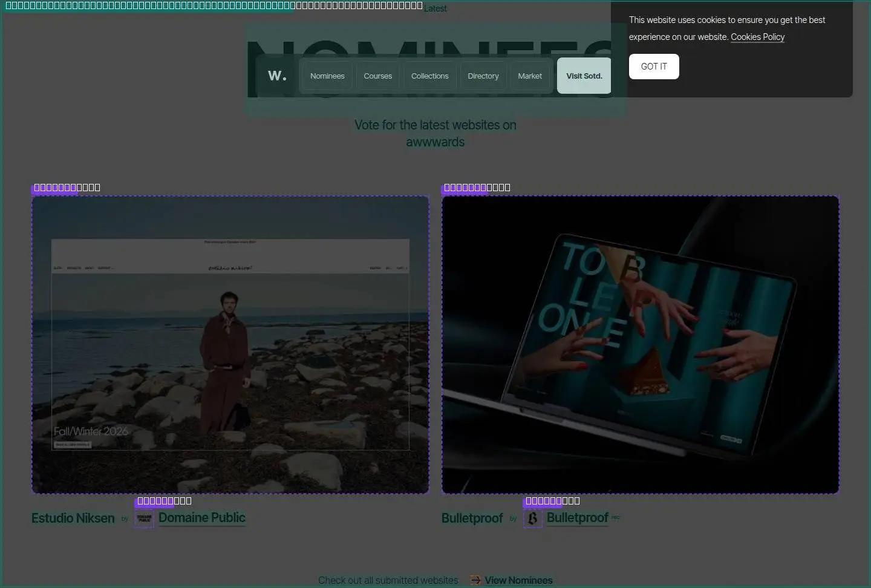Visit the Bulletproof author name link
Screen dimensions: 871x588
point(578,518)
